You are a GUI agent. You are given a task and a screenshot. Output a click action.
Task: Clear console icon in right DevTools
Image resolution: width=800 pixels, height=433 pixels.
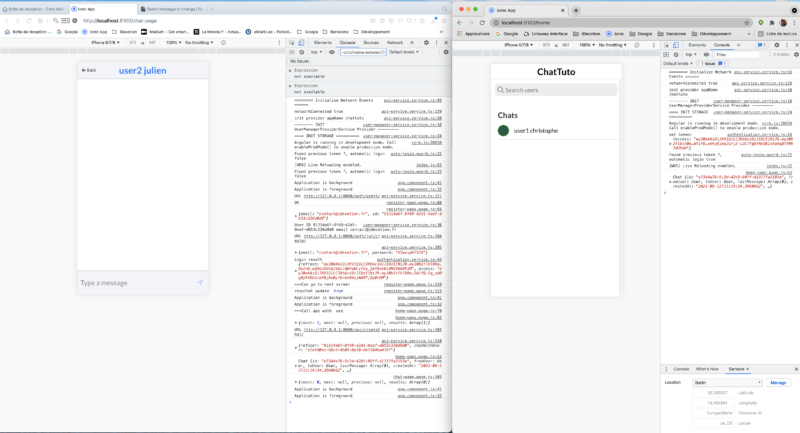coord(676,55)
